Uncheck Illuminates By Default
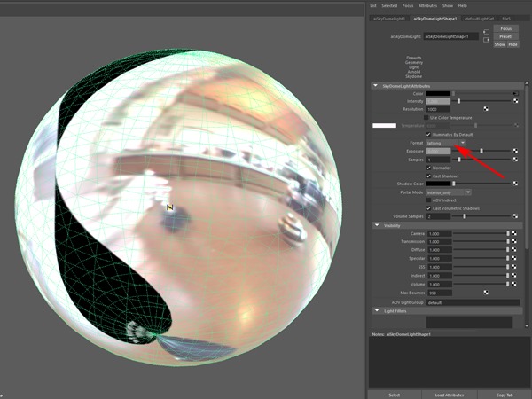 click(428, 135)
